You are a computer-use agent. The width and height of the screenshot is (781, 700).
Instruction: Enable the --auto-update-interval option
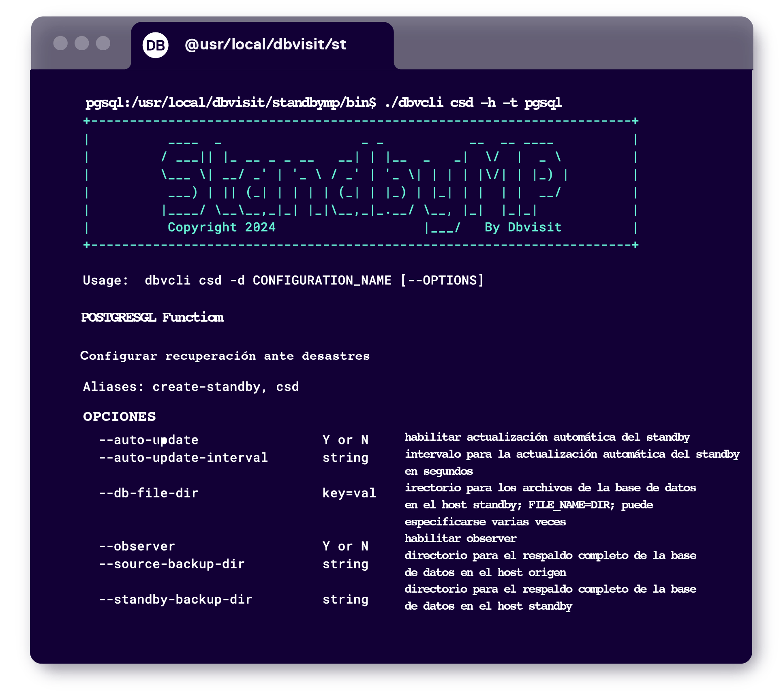coord(183,457)
